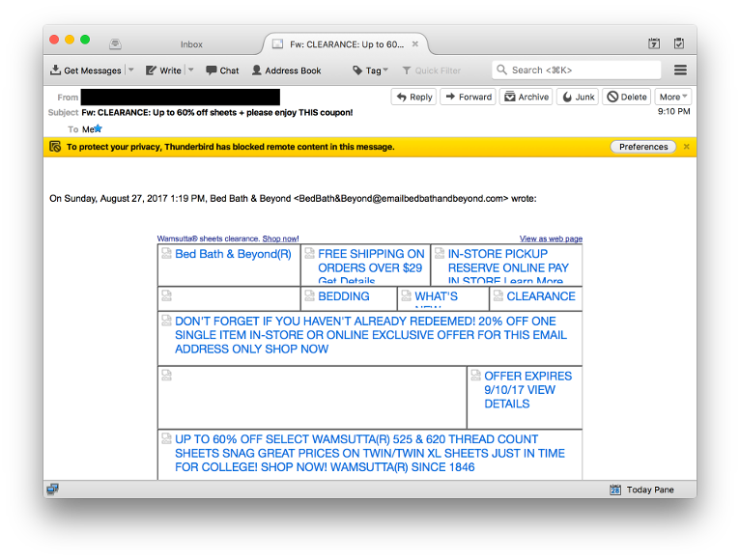Open the Get Messages dropdown arrow
This screenshot has width=740, height=560.
131,70
